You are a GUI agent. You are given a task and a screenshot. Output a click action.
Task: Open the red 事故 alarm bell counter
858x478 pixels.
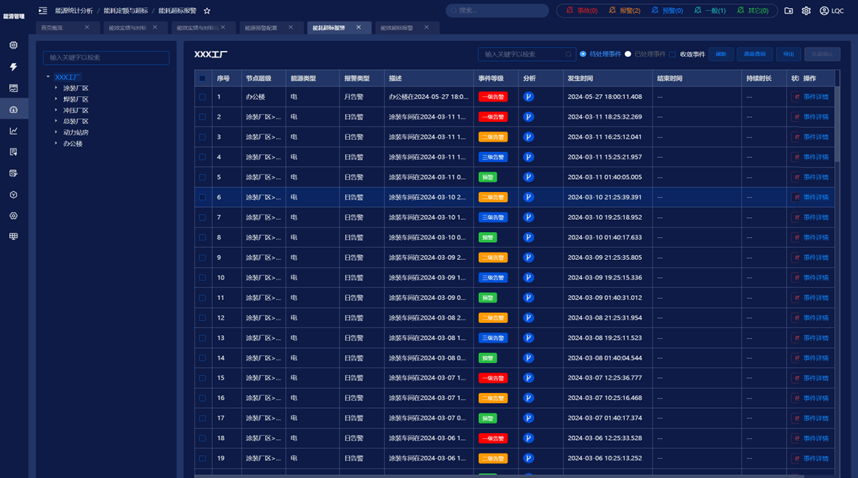[582, 10]
